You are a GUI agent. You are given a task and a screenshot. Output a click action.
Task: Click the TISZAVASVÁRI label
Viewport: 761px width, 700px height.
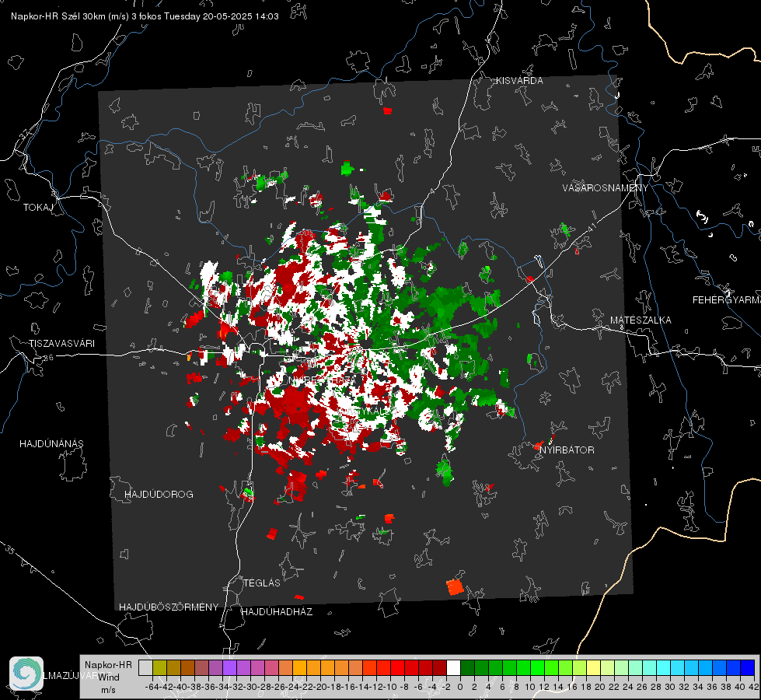coord(61,344)
